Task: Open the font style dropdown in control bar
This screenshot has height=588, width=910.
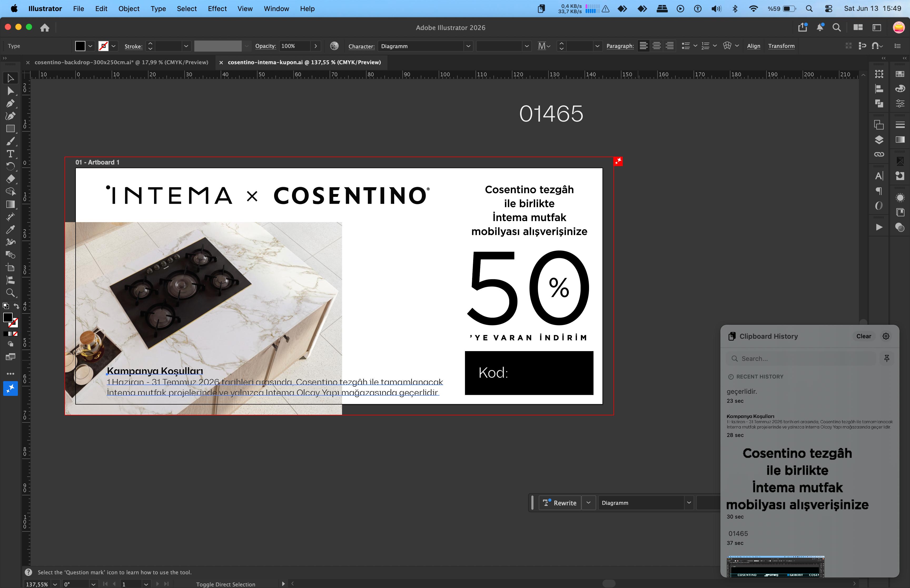Action: coord(527,46)
